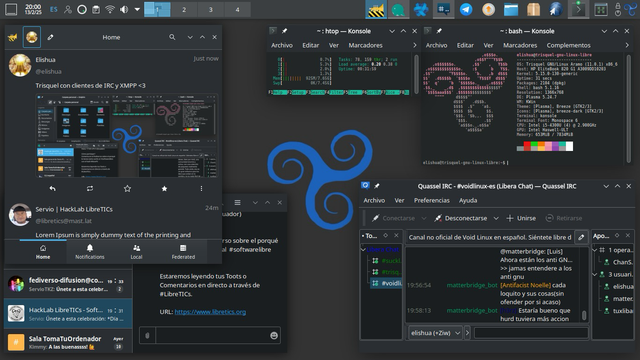Image resolution: width=640 pixels, height=360 pixels.
Task: Open the more options menu on Elishua's toot
Action: [x=201, y=189]
